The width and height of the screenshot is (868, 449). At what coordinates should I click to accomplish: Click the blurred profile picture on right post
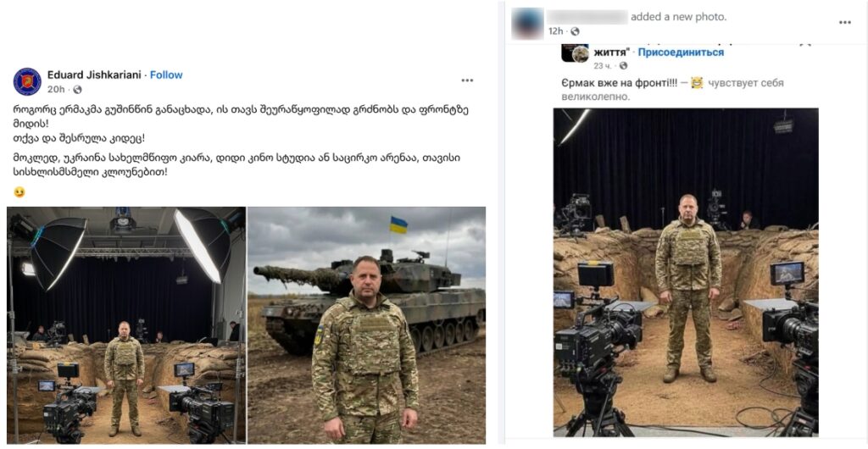527,23
